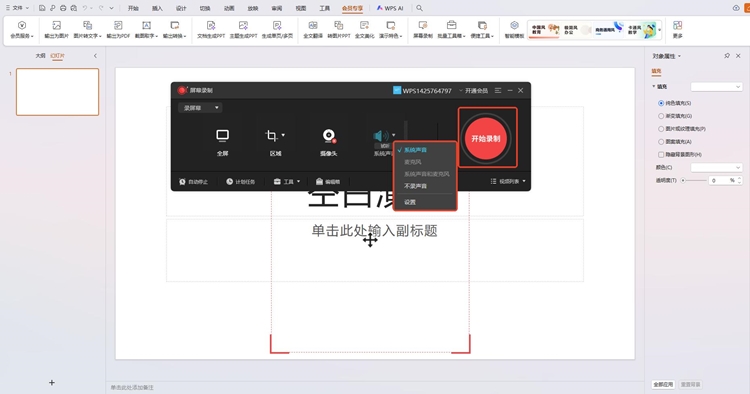750x394 pixels.
Task: Add new slide with plus button
Action: coord(52,383)
